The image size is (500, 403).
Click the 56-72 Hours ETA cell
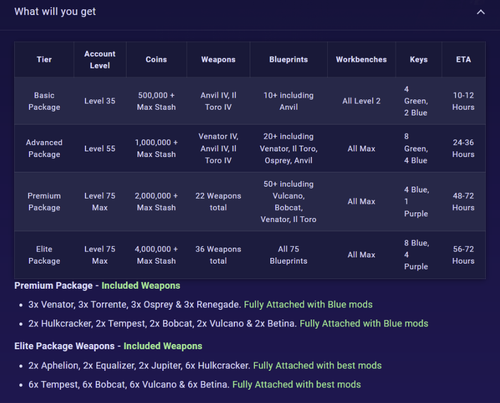tap(463, 255)
